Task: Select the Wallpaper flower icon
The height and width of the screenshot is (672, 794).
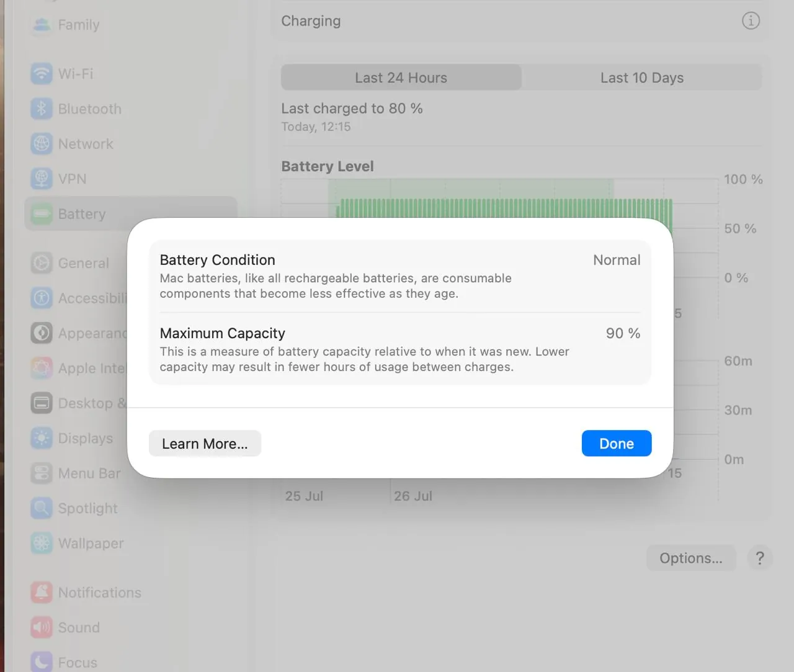Action: [x=42, y=543]
